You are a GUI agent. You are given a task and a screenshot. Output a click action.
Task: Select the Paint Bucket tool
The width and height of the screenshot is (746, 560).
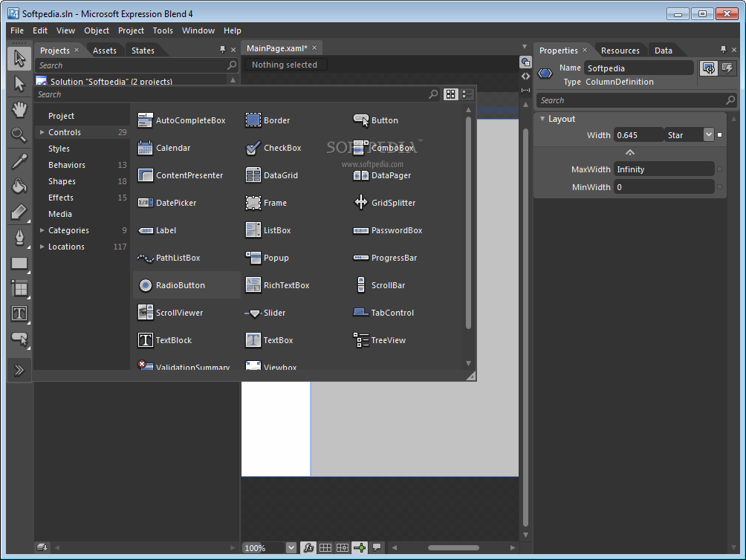point(19,186)
